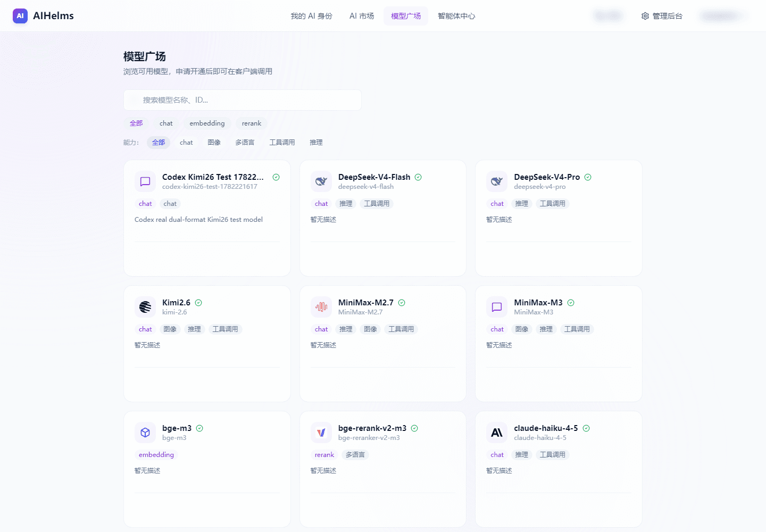The width and height of the screenshot is (766, 532).
Task: Click verified checkmark beside Kimi2.6
Action: [x=198, y=303]
